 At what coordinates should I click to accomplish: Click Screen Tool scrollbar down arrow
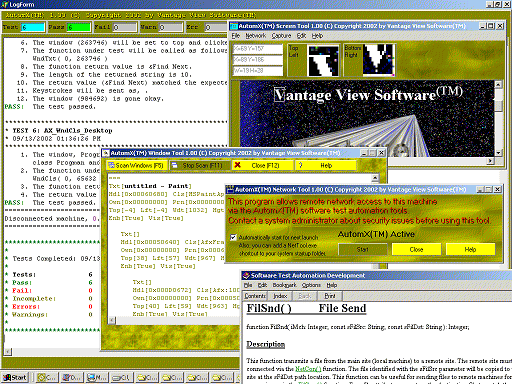point(498,153)
